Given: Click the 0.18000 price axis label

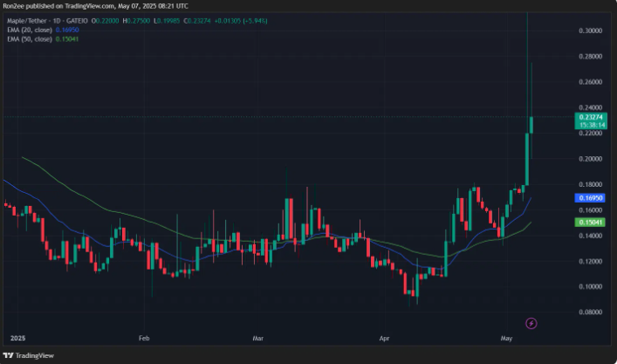Looking at the screenshot, I should (590, 184).
